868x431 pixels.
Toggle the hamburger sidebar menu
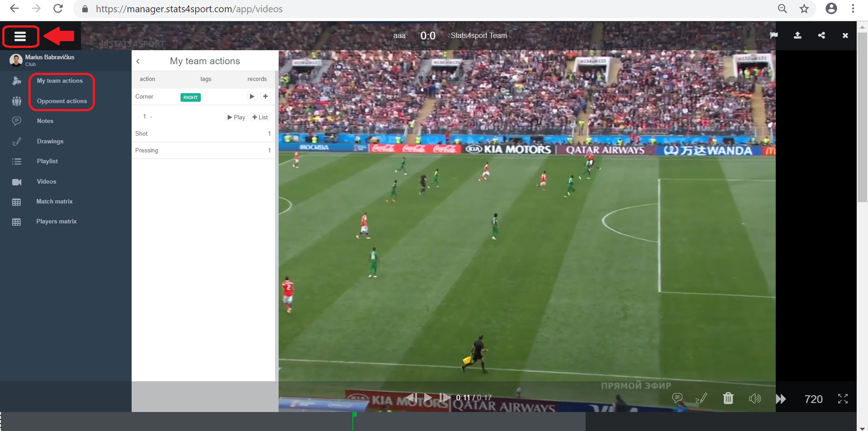coord(20,36)
